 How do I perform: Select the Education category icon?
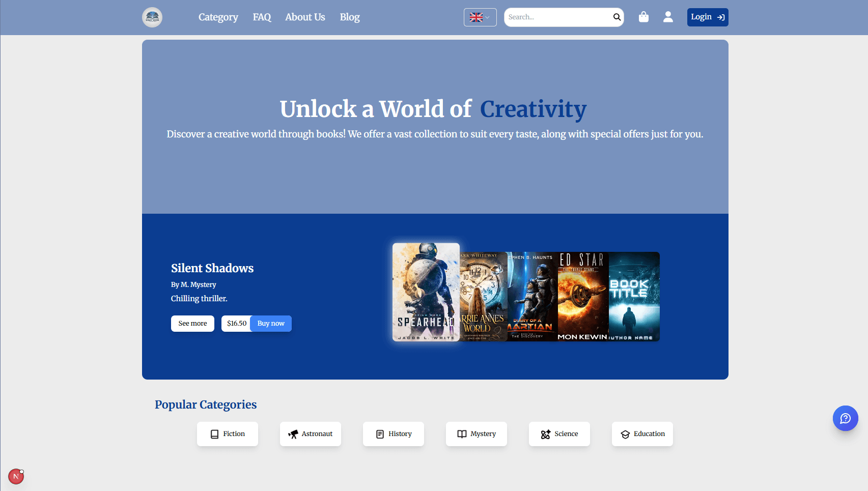click(x=625, y=434)
